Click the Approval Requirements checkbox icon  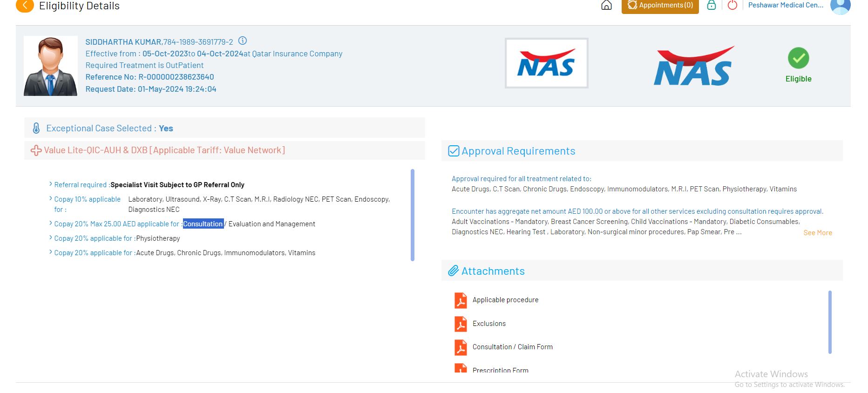[x=453, y=151]
